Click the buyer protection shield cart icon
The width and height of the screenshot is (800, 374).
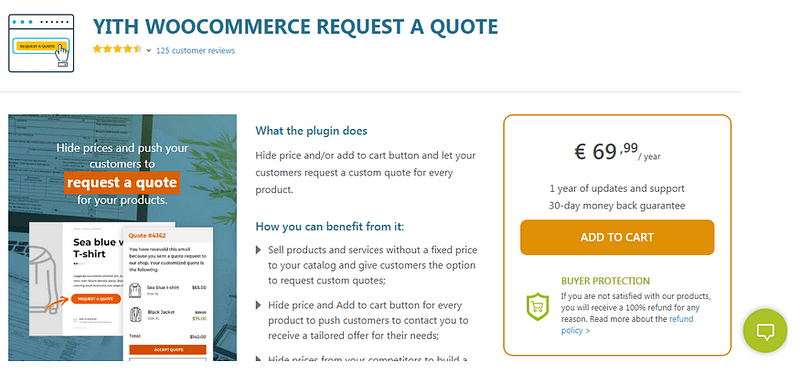click(x=537, y=307)
